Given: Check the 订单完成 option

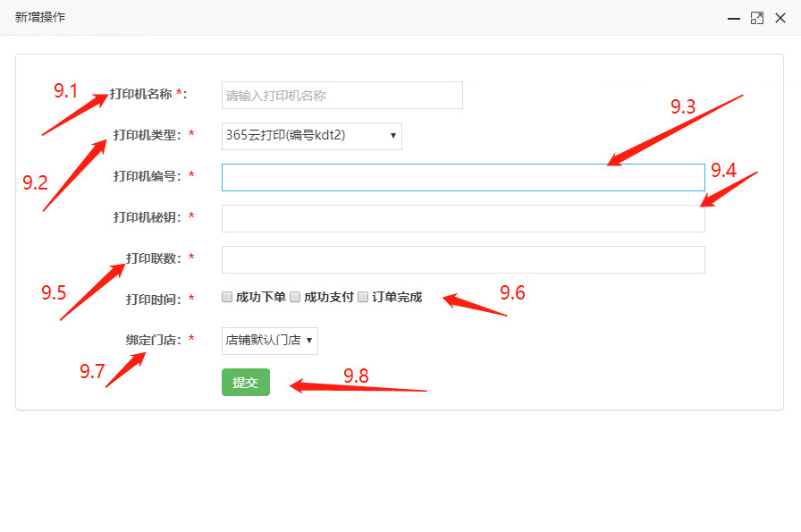Looking at the screenshot, I should point(363,297).
